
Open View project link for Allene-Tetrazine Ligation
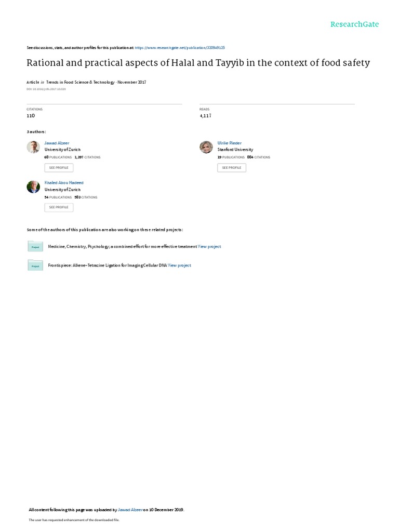pos(179,265)
